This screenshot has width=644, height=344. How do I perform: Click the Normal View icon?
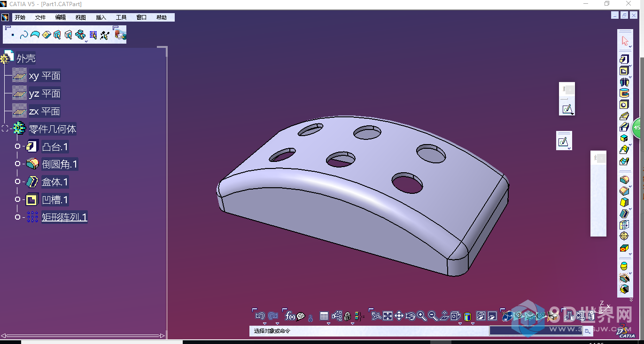pyautogui.click(x=444, y=316)
